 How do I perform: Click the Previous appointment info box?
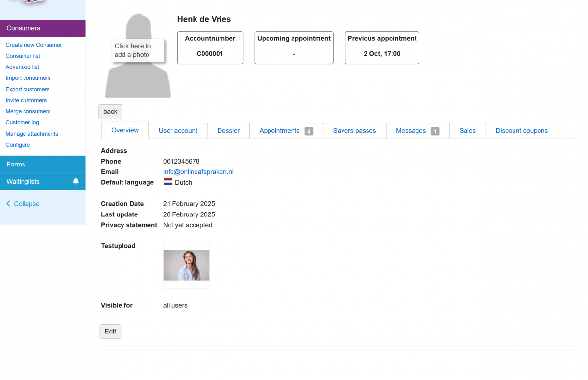point(382,47)
